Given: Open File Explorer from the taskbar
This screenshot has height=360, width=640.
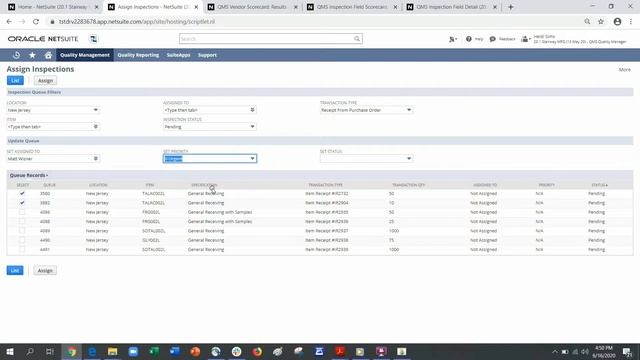Looking at the screenshot, I should pyautogui.click(x=113, y=351).
